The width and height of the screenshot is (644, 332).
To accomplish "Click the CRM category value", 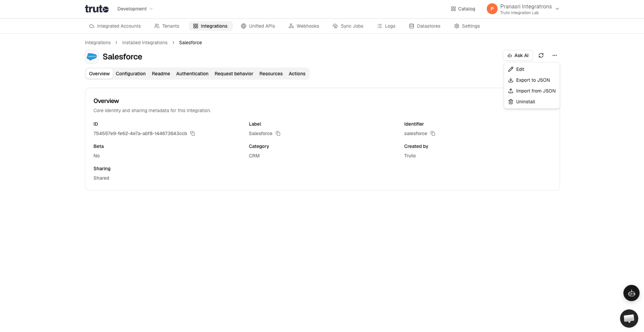I will click(254, 156).
